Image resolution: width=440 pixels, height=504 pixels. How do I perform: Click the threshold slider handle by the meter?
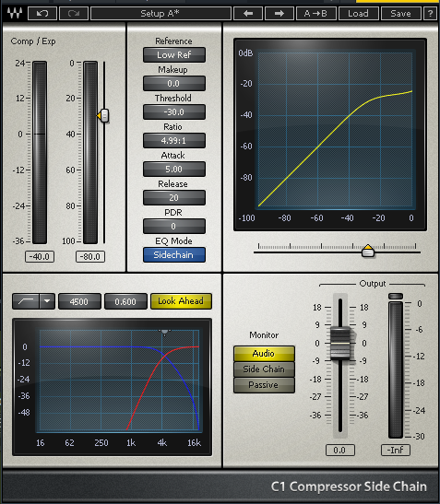pyautogui.click(x=103, y=116)
